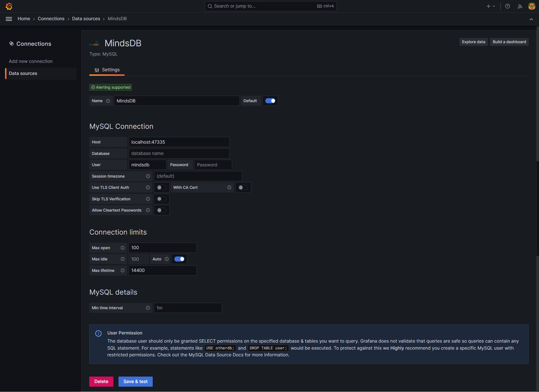Toggle the Default data source switch
Viewport: 539px width, 392px height.
(x=270, y=101)
